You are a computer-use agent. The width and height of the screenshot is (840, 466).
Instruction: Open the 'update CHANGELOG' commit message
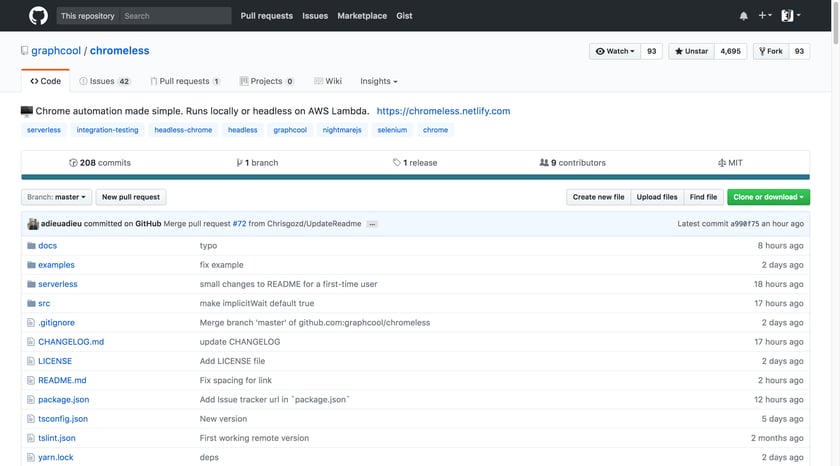tap(239, 342)
